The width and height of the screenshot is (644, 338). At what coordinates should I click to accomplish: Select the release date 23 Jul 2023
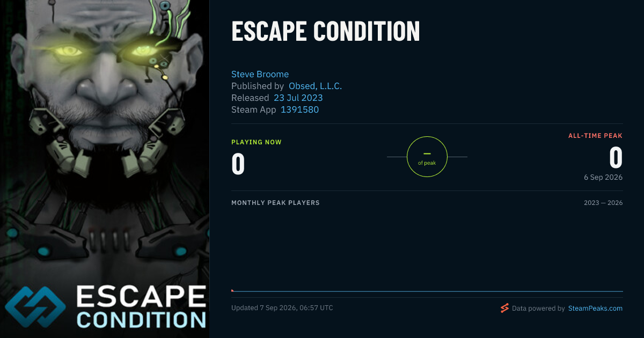[x=298, y=98]
